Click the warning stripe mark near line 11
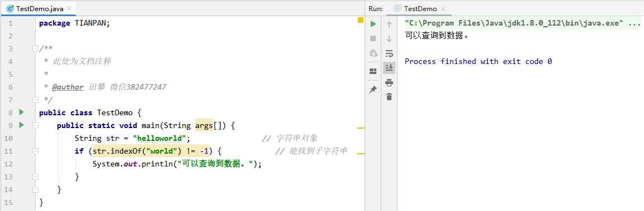The width and height of the screenshot is (644, 211). click(x=361, y=154)
